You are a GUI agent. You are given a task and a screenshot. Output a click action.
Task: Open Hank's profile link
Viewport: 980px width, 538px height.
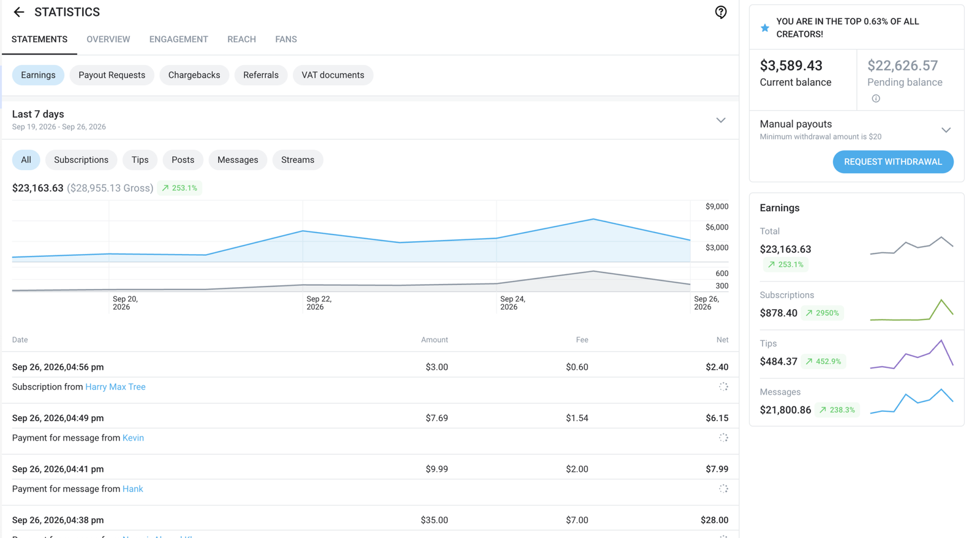(133, 488)
